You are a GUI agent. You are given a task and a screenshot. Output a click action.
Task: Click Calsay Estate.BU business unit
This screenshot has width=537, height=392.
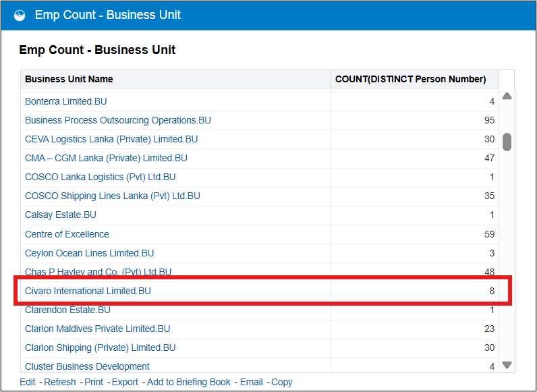61,215
